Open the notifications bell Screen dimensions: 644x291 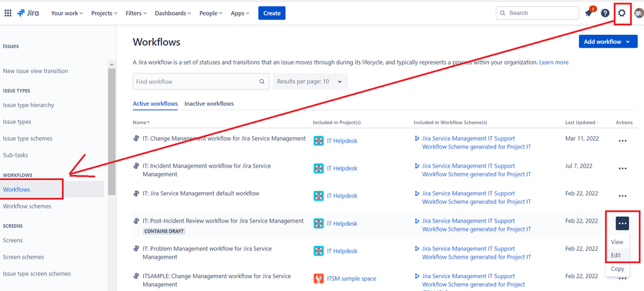[x=589, y=13]
